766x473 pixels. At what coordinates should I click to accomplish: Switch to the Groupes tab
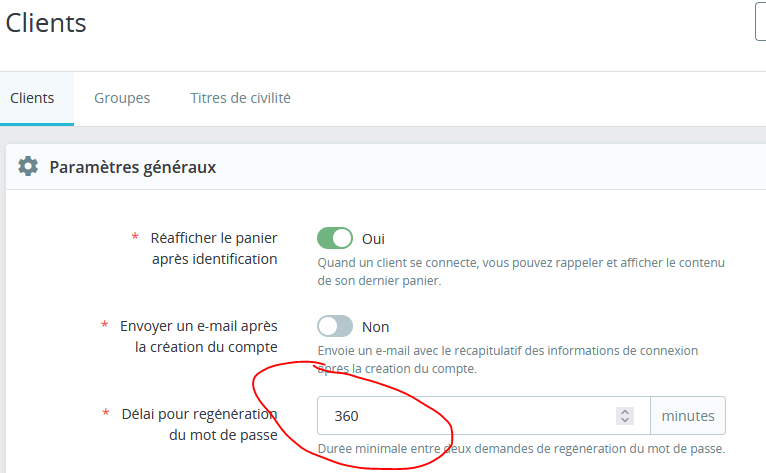click(x=122, y=98)
